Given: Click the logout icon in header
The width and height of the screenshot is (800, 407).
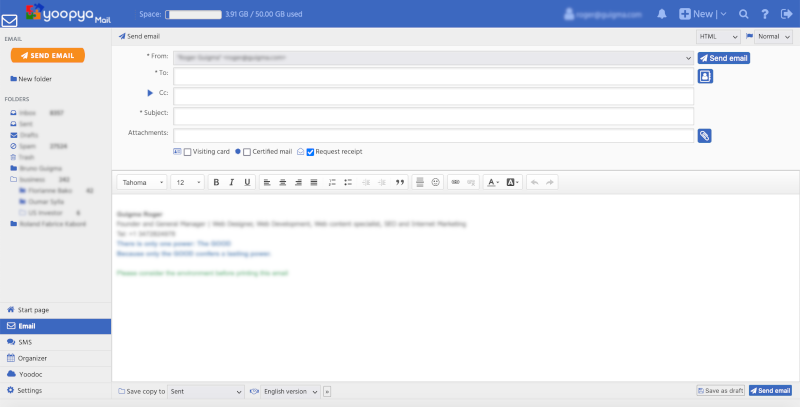Looking at the screenshot, I should click(786, 14).
